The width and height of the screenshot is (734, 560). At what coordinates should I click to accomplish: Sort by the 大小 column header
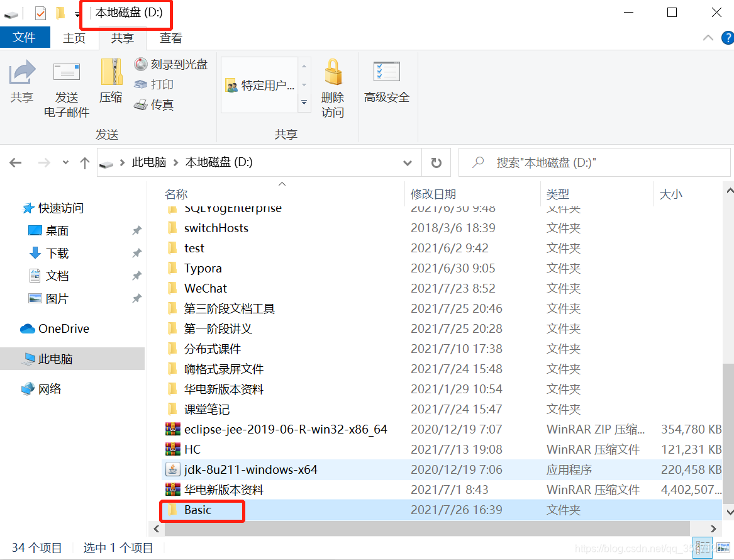pos(670,194)
